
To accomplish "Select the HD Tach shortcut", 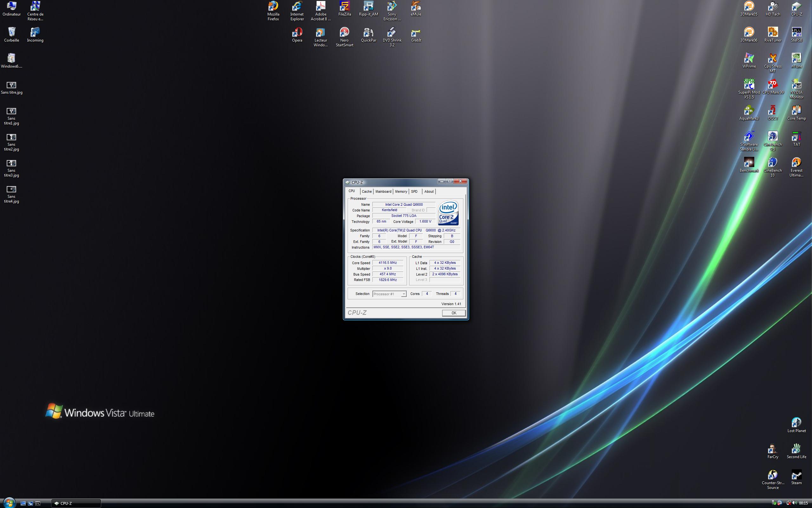I will coord(773,9).
